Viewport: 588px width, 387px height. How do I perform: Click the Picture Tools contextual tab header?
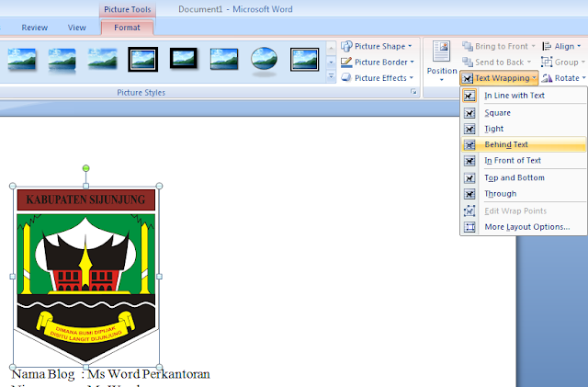127,9
